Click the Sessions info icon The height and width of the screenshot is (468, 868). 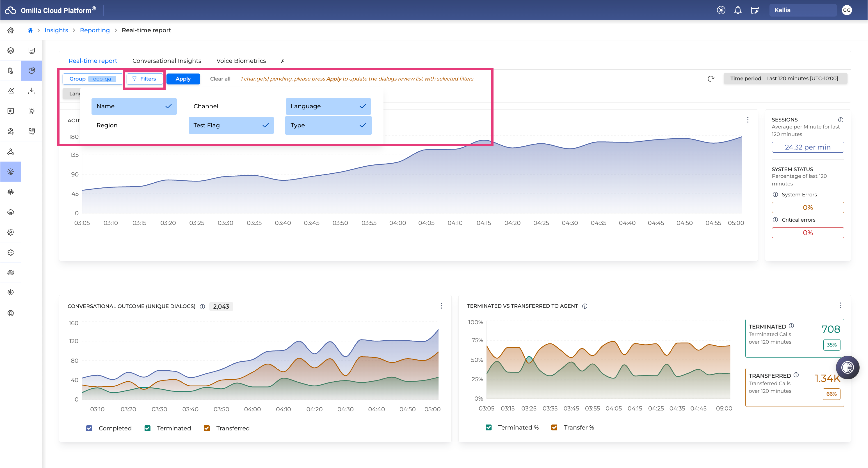point(841,120)
